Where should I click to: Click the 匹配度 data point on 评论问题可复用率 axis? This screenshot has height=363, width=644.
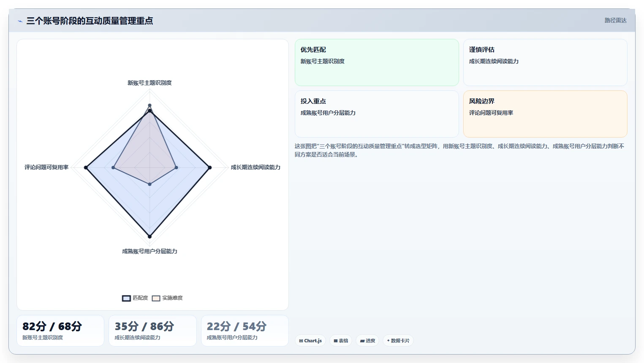(86, 168)
